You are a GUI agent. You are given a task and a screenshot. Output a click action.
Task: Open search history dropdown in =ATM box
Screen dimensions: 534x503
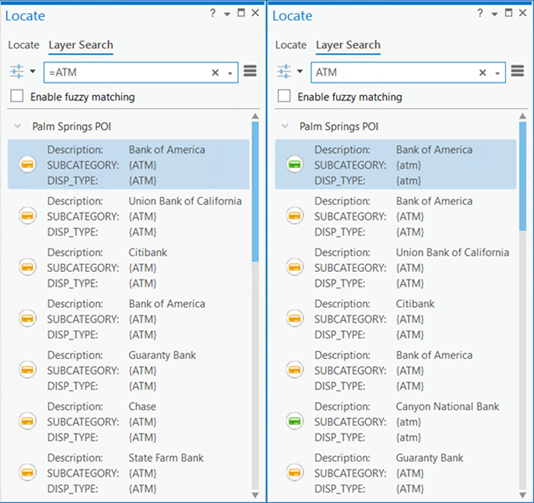pyautogui.click(x=230, y=73)
